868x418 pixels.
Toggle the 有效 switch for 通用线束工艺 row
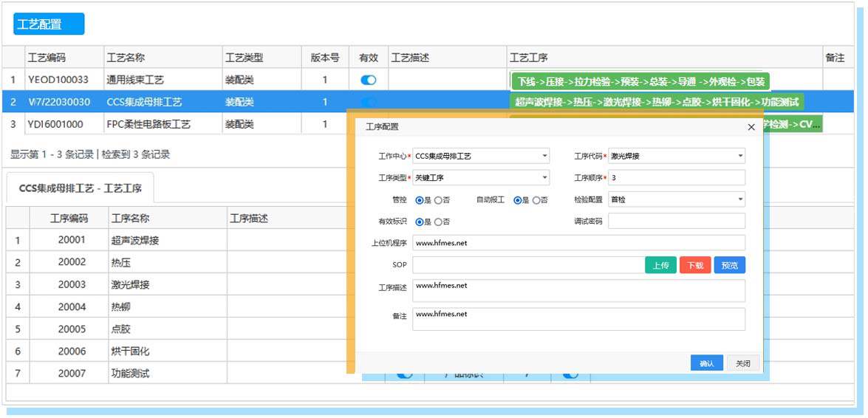(x=368, y=80)
